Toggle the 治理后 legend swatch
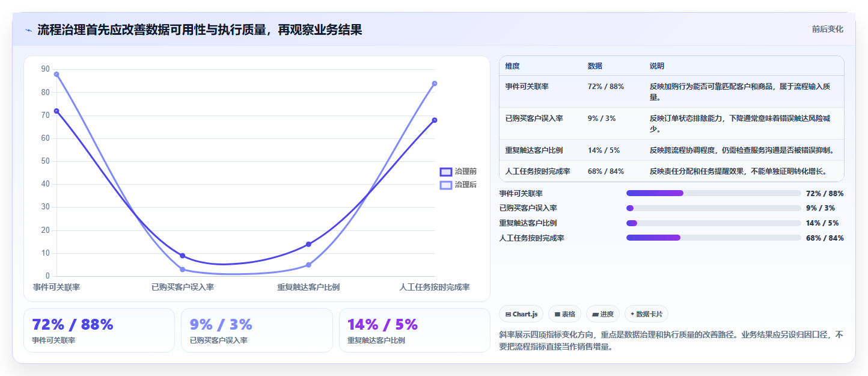This screenshot has width=868, height=376. [445, 185]
